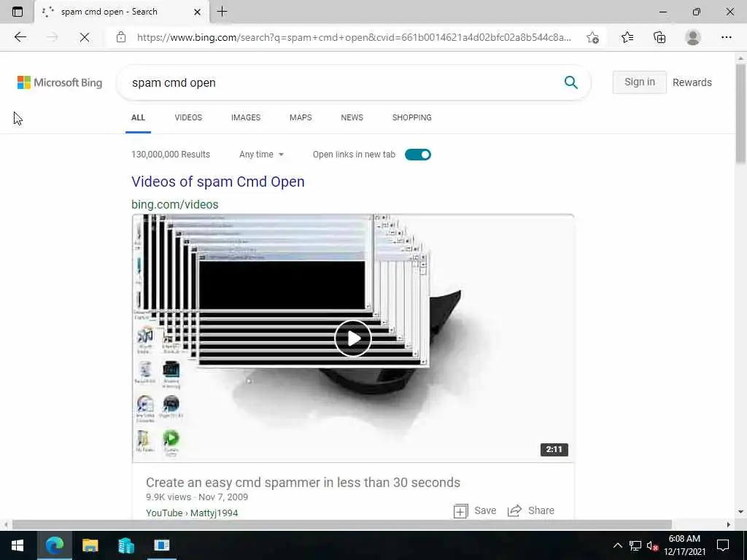
Task: View site info via the lock icon
Action: tap(121, 37)
